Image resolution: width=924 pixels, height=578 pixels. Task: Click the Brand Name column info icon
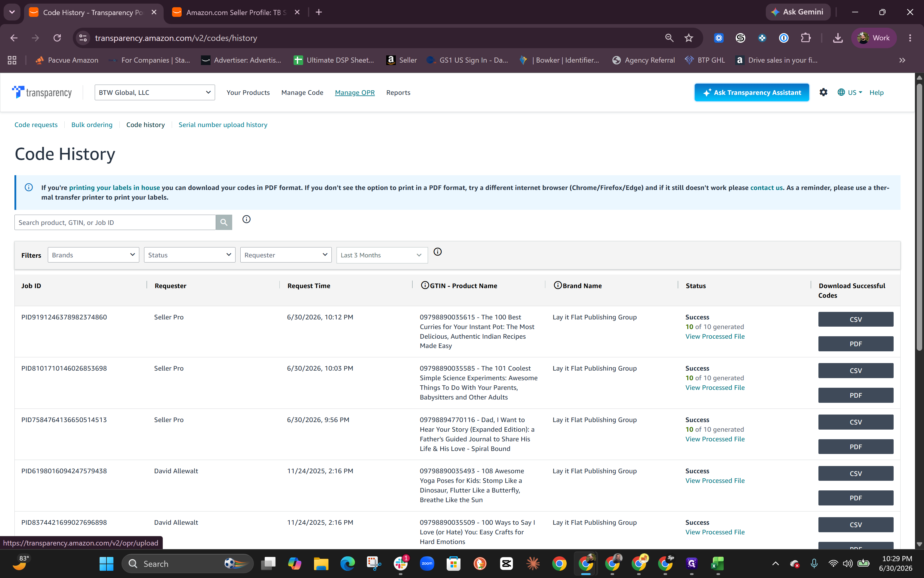[557, 285]
